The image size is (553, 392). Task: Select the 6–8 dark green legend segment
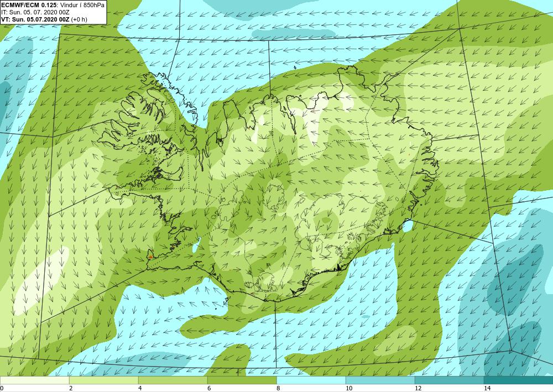(x=242, y=380)
